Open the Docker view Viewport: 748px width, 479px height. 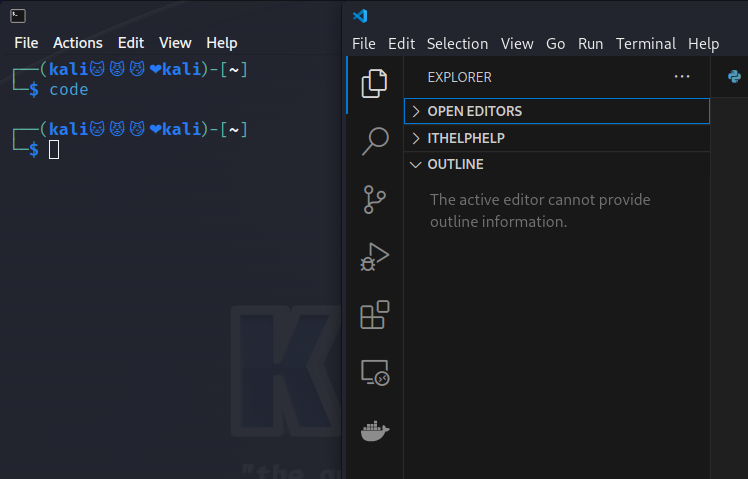click(x=375, y=431)
